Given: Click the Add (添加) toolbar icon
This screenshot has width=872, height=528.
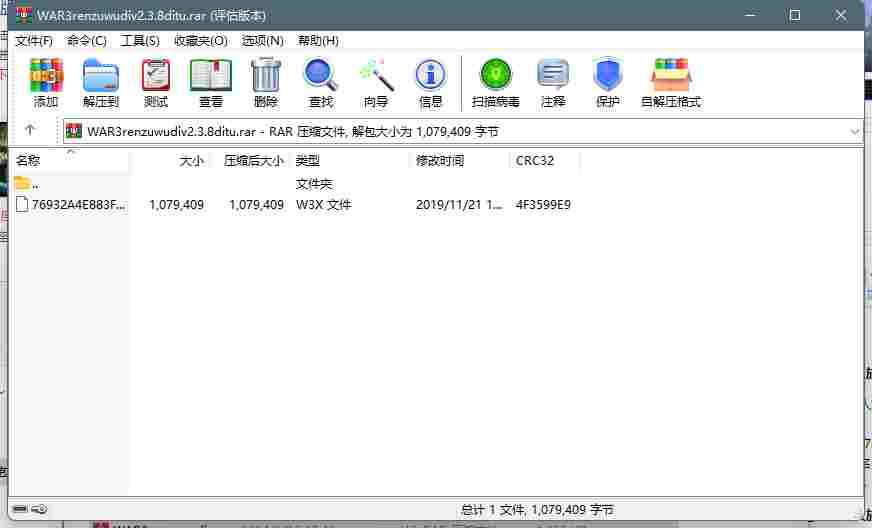Looking at the screenshot, I should 46,82.
